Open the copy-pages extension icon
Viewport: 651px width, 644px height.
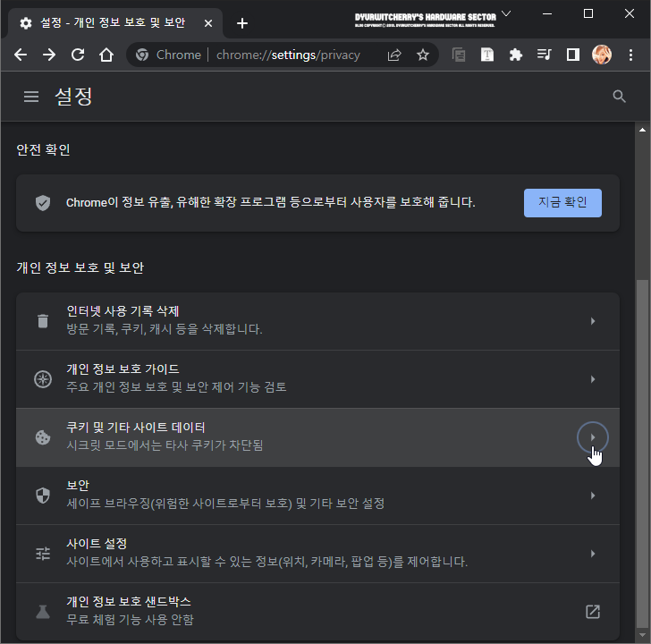pyautogui.click(x=459, y=55)
